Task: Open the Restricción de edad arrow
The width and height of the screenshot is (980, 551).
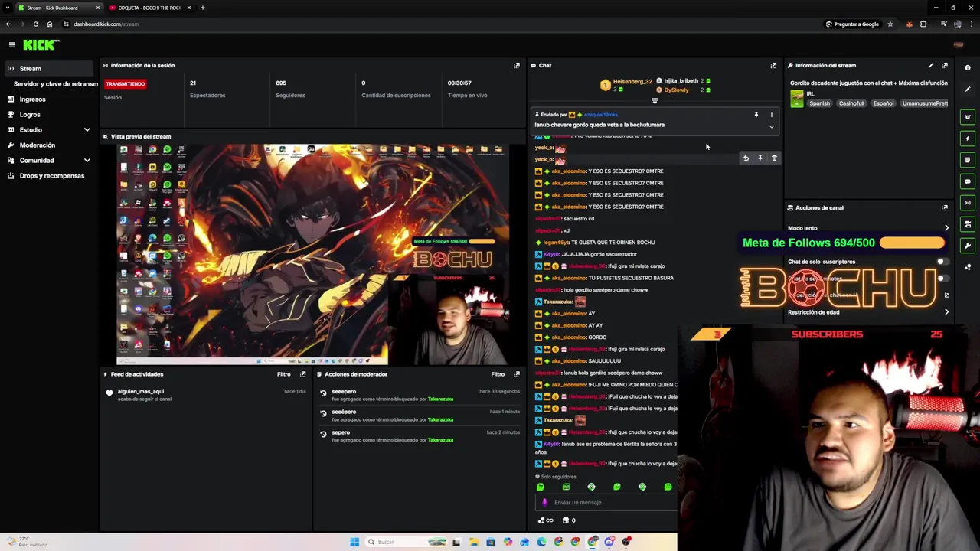Action: (x=946, y=312)
